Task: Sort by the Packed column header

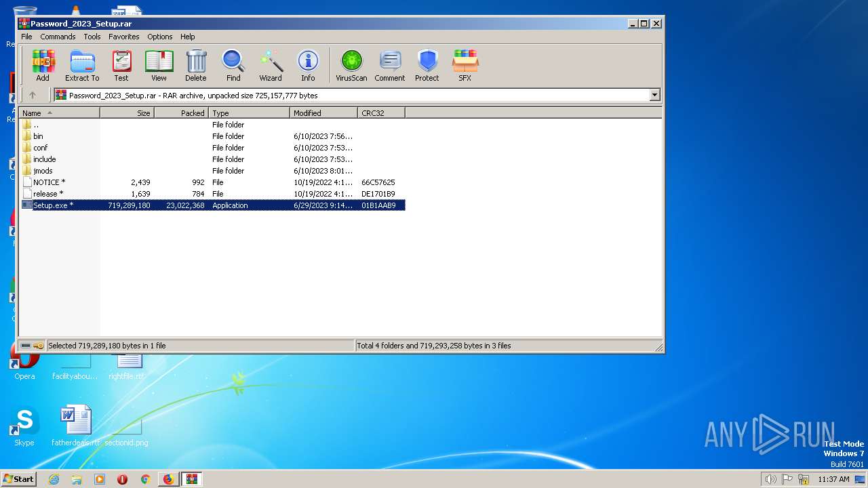Action: tap(182, 113)
